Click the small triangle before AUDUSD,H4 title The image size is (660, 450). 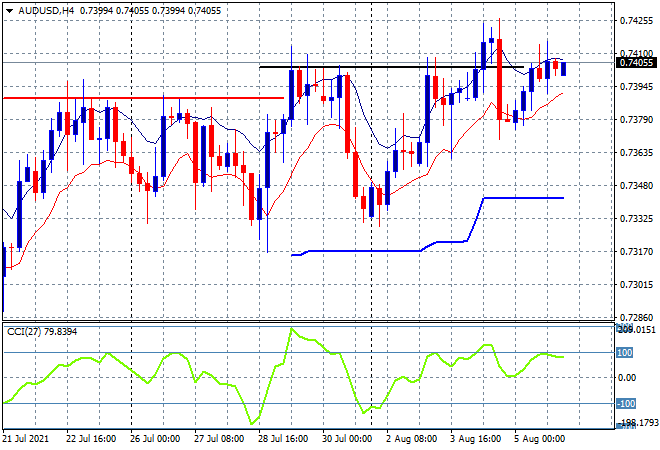(x=9, y=8)
